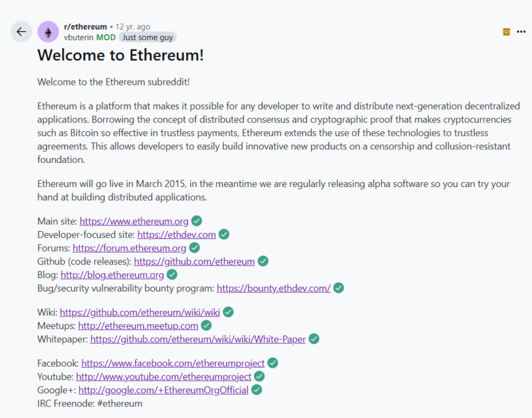The image size is (532, 418).
Task: Open the GitHub wiki/wiki link
Action: (x=140, y=312)
